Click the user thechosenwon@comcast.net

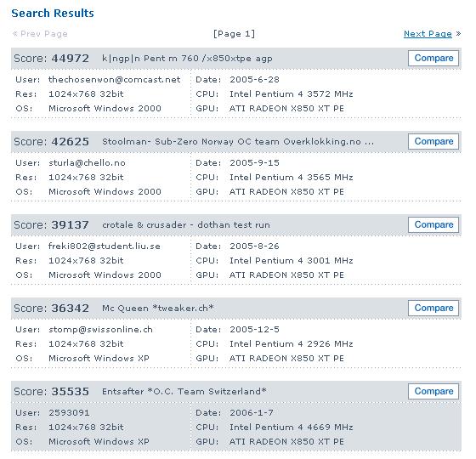click(x=115, y=80)
